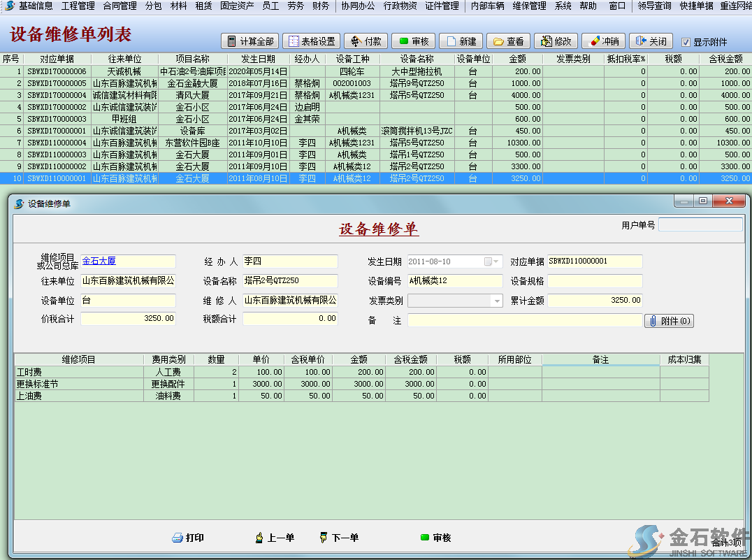Click the 修改 modify icon
This screenshot has height=560, width=752.
tap(555, 41)
